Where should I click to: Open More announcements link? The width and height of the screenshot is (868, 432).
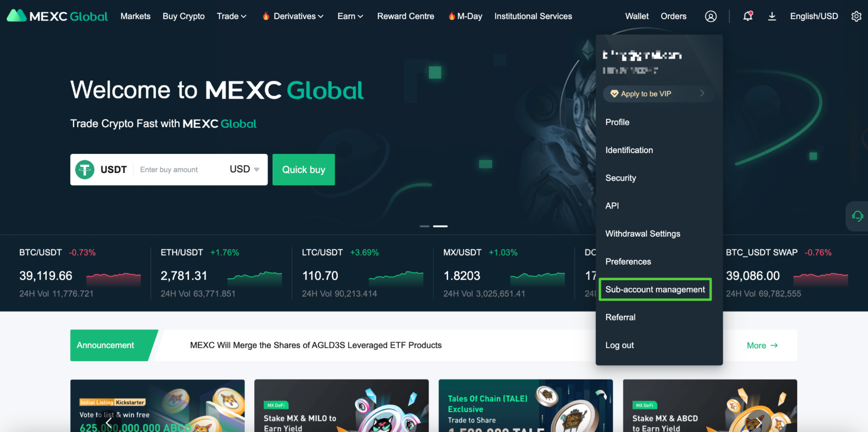point(762,345)
